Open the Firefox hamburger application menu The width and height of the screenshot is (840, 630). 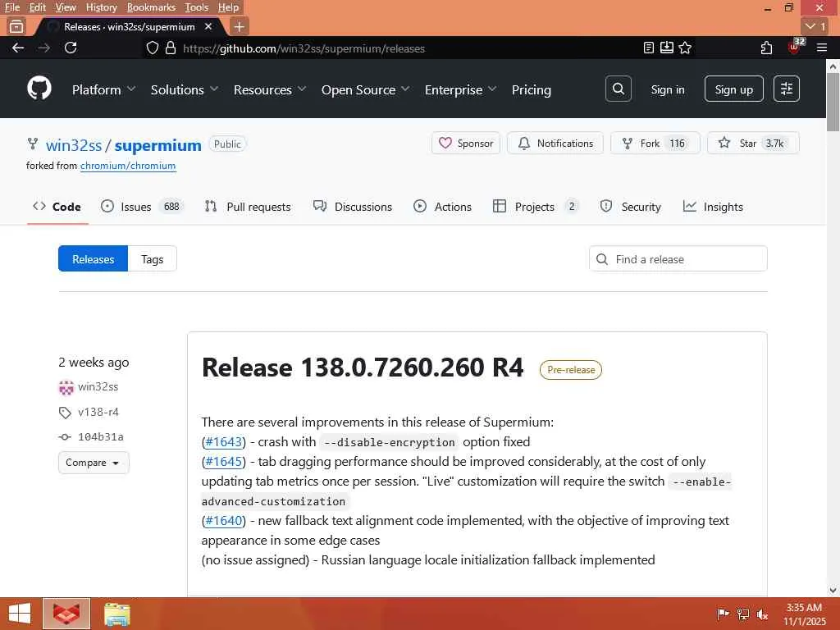(822, 48)
